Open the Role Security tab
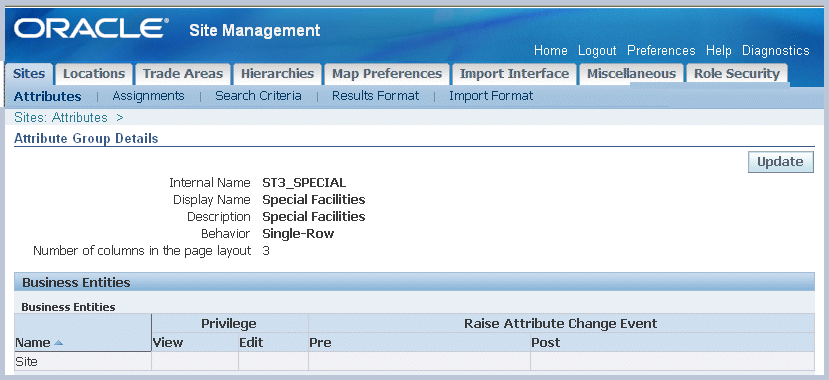The image size is (829, 380). tap(736, 73)
